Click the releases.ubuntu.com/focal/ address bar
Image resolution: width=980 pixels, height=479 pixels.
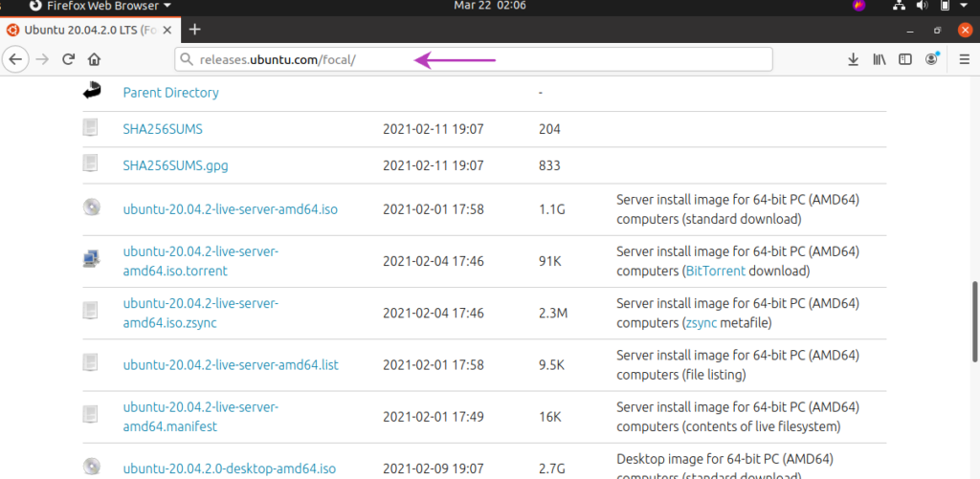point(474,60)
